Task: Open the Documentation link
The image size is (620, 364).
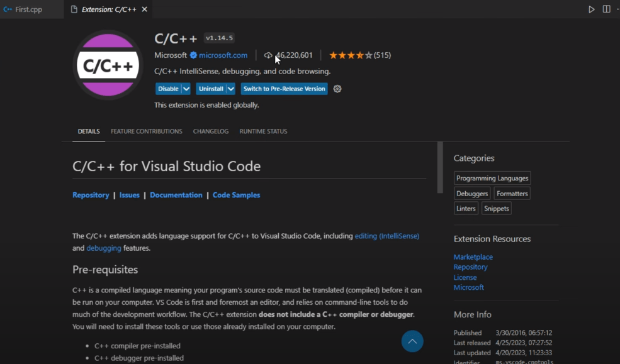Action: pos(176,195)
